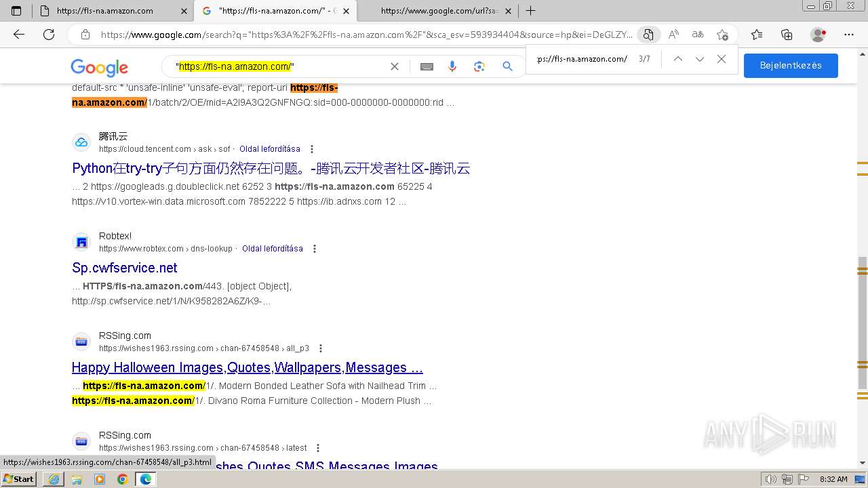Translate the Robtex result with Oldal lefordítása
The width and height of the screenshot is (868, 488).
pos(273,249)
